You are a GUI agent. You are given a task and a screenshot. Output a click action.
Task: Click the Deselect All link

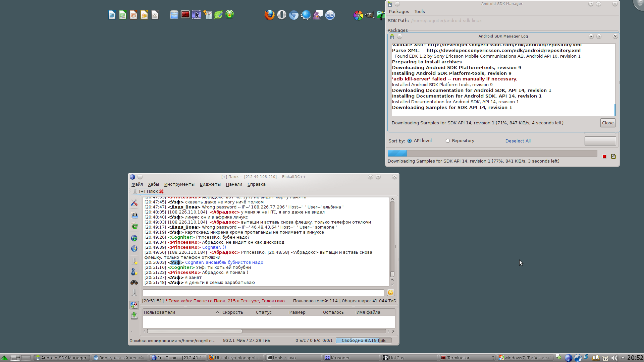518,141
